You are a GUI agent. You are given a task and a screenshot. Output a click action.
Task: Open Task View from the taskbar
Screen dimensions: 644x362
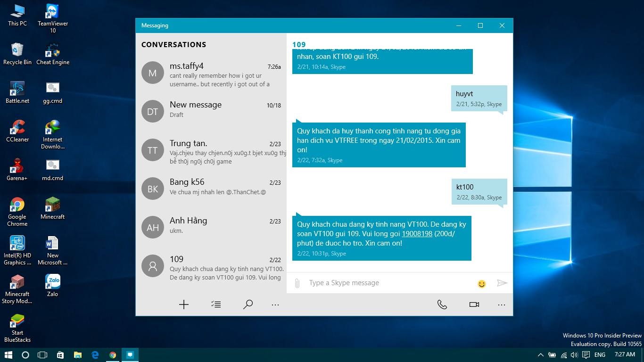[x=42, y=355]
